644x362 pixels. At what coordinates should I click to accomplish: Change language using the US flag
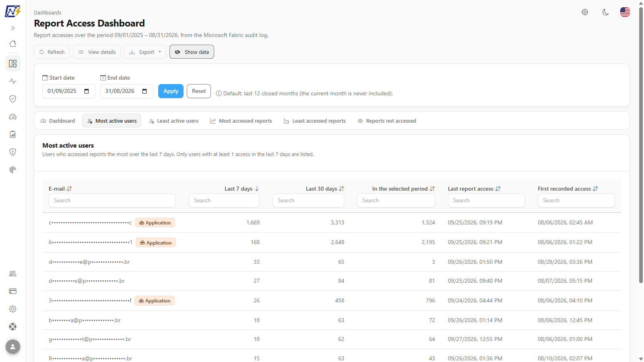click(625, 12)
